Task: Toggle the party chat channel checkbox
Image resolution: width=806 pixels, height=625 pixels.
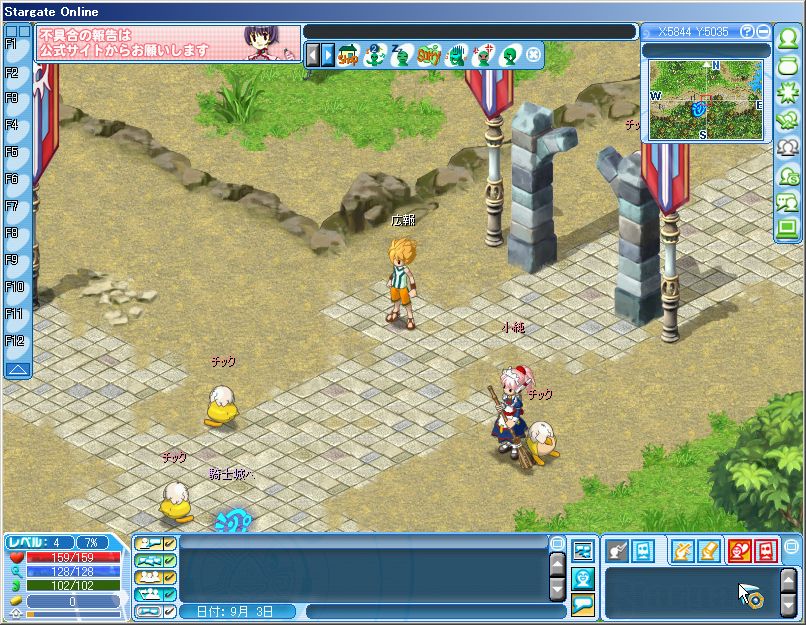Action: pos(170,577)
